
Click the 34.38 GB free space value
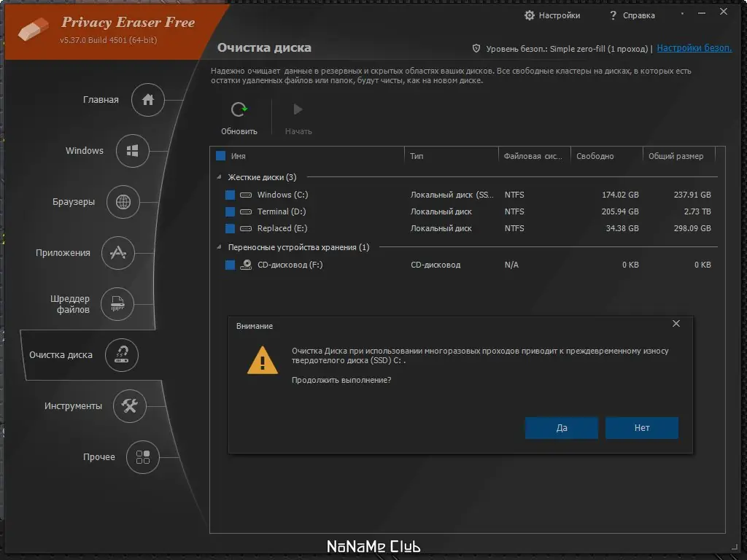point(622,228)
